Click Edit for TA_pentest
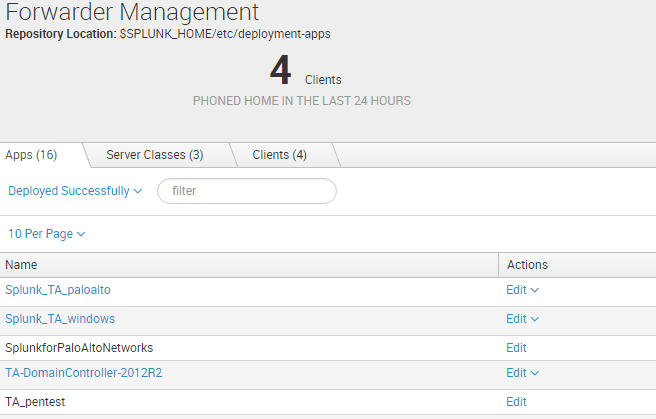 (516, 402)
